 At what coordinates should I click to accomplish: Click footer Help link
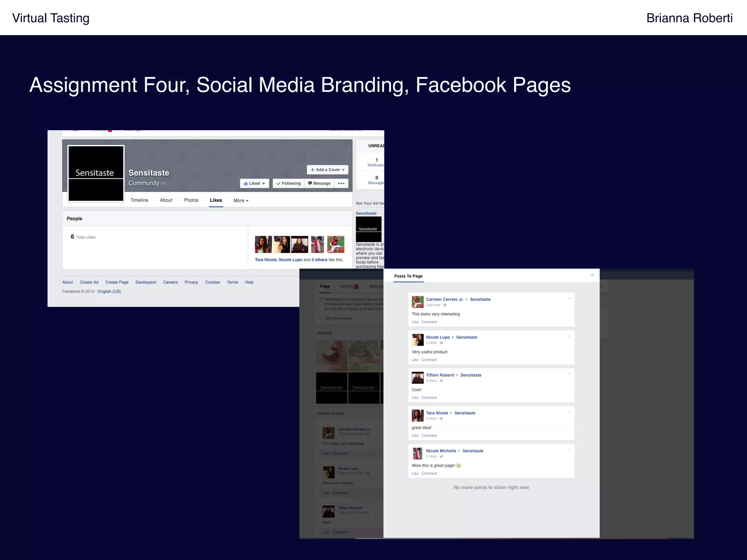point(249,282)
